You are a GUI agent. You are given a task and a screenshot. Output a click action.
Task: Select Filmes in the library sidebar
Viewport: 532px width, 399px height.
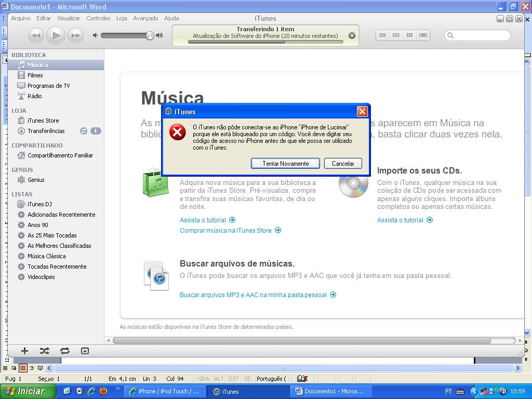[56, 75]
